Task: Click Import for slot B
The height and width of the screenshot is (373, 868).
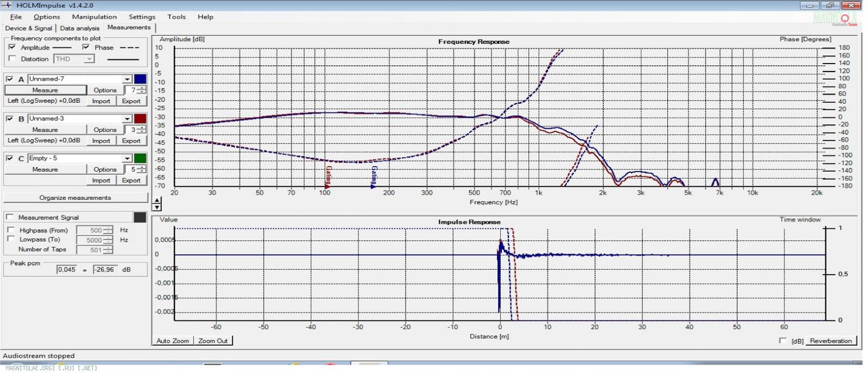Action: 101,141
